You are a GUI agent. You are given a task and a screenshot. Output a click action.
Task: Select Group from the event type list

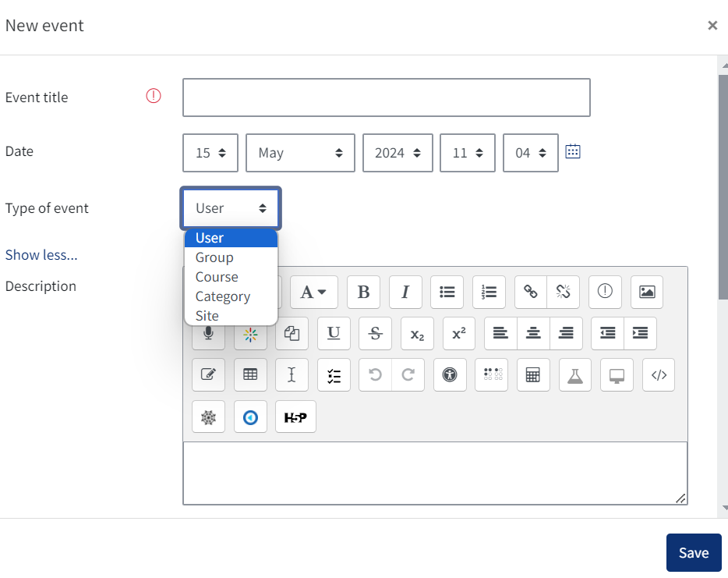[231, 257]
